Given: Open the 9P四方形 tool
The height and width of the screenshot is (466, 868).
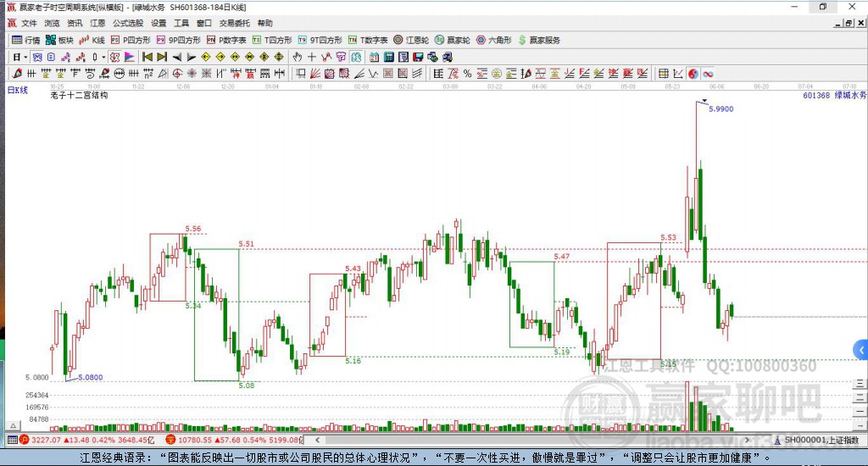Looking at the screenshot, I should click(178, 40).
